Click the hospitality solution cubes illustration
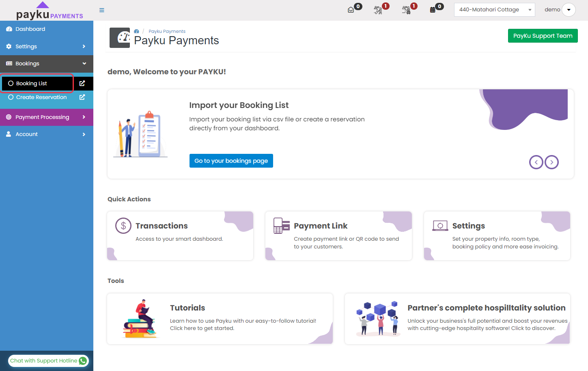This screenshot has height=371, width=588. (x=377, y=318)
